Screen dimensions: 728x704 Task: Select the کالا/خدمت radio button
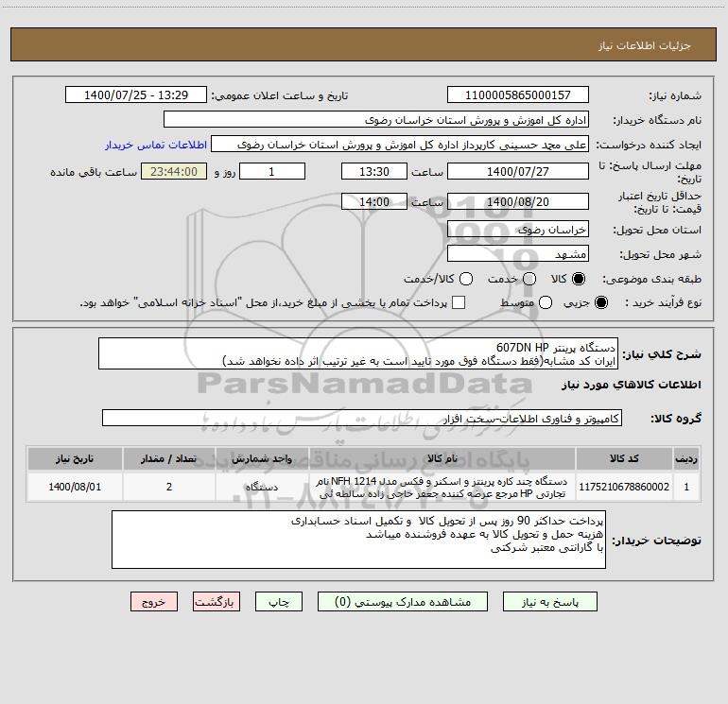pyautogui.click(x=466, y=279)
